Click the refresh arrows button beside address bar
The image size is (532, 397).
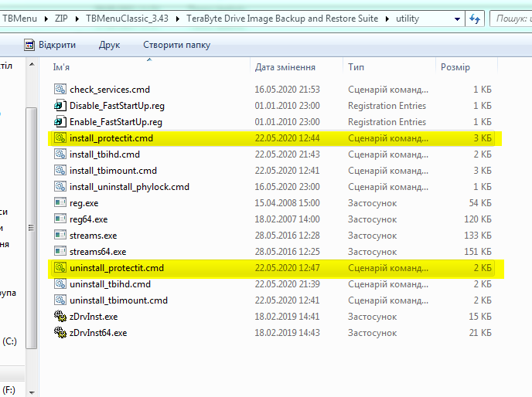point(474,19)
